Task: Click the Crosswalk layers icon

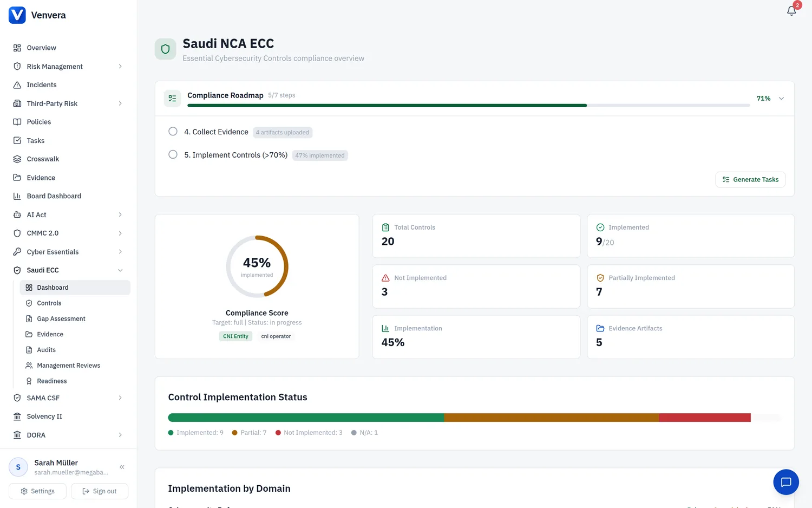Action: pyautogui.click(x=17, y=159)
